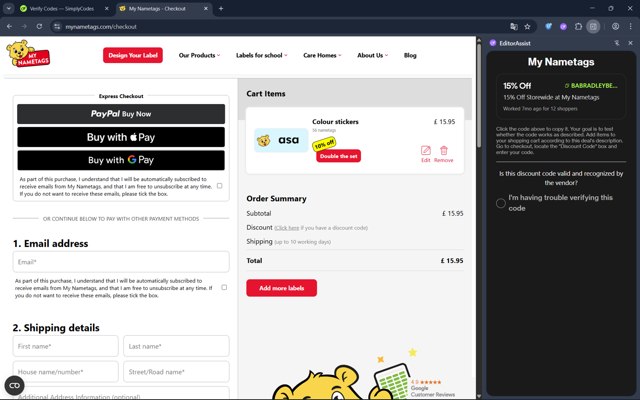Image resolution: width=640 pixels, height=400 pixels.
Task: Close the My Nametags Checkout tab
Action: [x=206, y=8]
